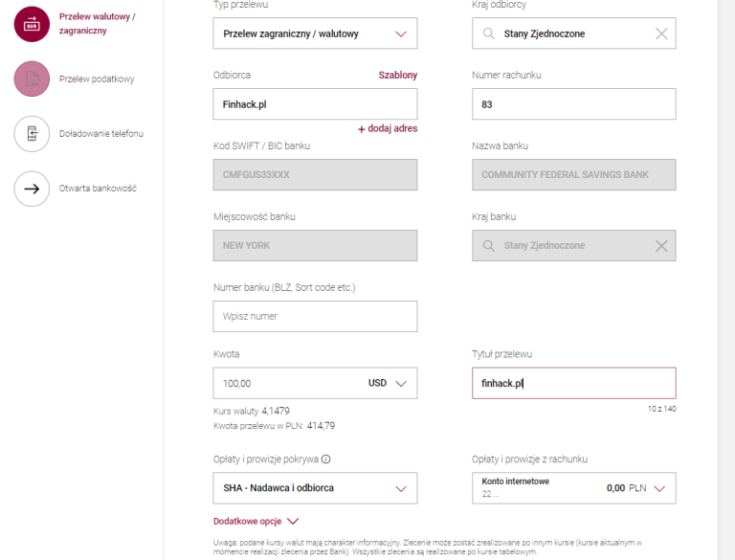Click the currency transfer sidebar icon

click(x=32, y=24)
